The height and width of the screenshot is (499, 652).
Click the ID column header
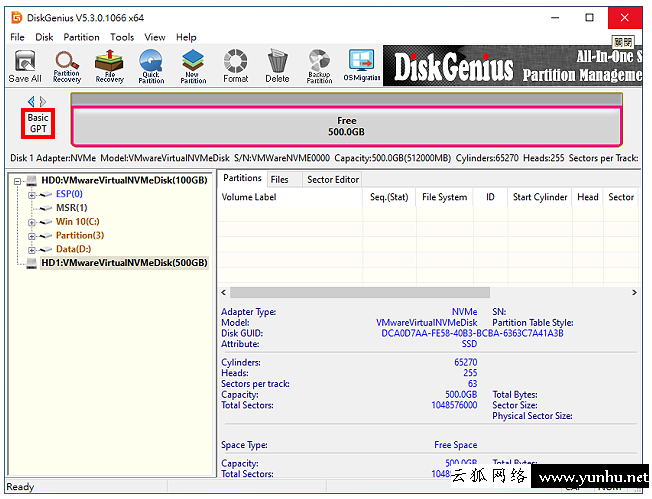click(x=490, y=197)
